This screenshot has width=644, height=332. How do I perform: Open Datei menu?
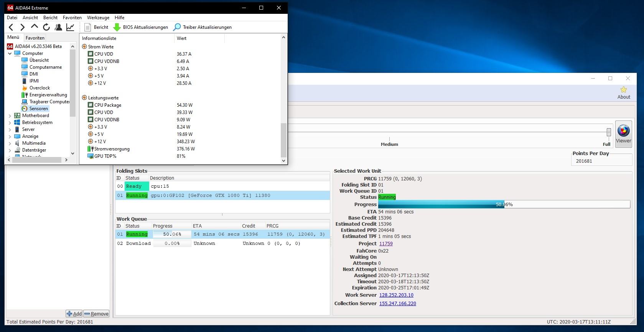(x=12, y=17)
